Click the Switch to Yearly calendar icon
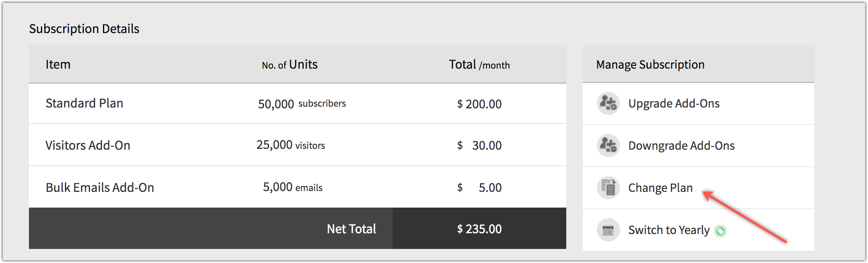 point(608,230)
